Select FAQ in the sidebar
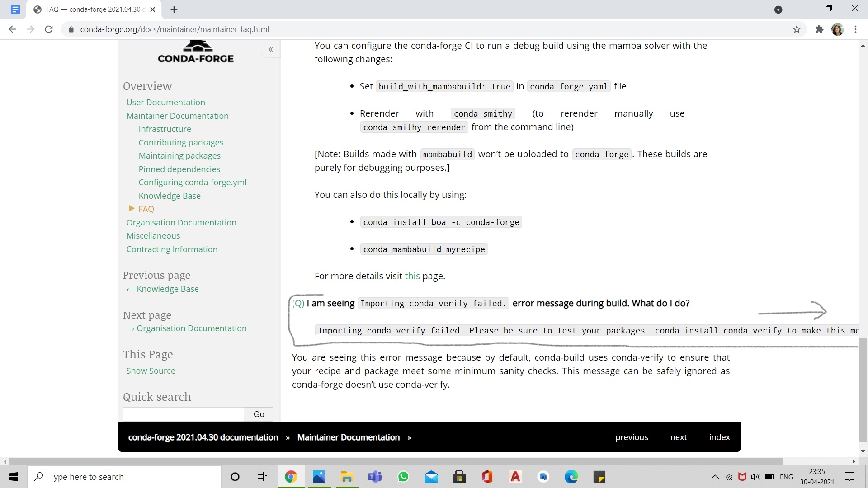 click(x=146, y=209)
